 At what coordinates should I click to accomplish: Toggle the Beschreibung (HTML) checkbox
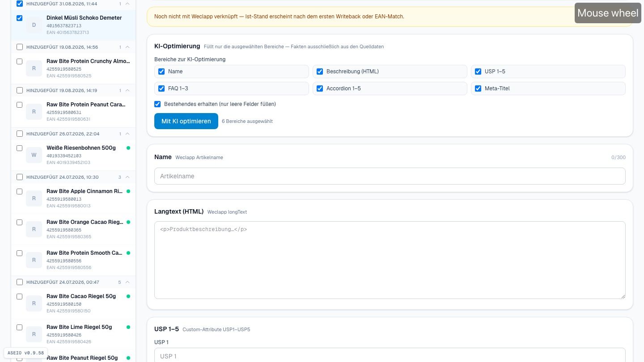coord(320,72)
